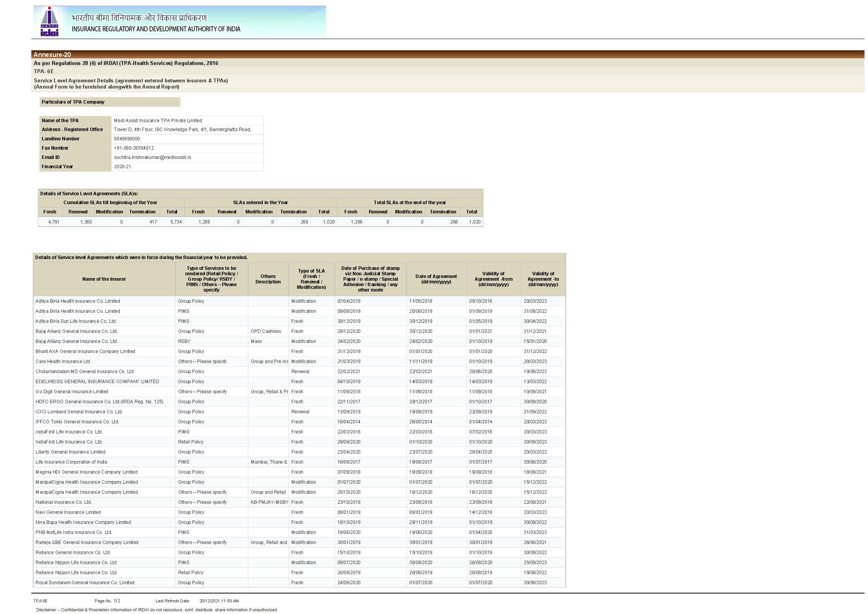Click 'Niva Bupa Health Insurance Company Limited' name
This screenshot has height=614, width=868.
[x=83, y=522]
